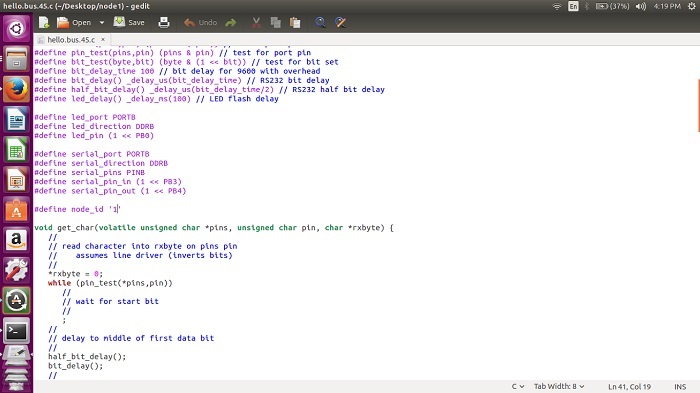The height and width of the screenshot is (393, 700).
Task: Copy selection with copy icon
Action: pyautogui.click(x=276, y=22)
